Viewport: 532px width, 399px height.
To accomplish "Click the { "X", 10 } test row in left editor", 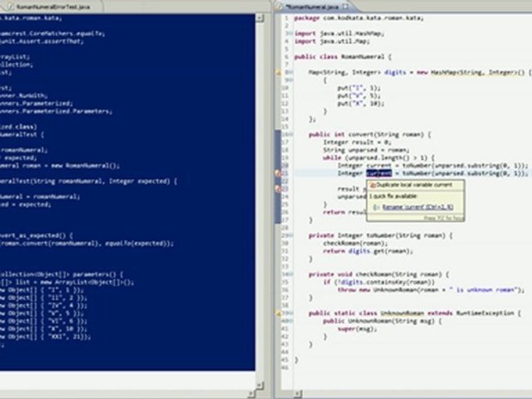I will click(43, 329).
